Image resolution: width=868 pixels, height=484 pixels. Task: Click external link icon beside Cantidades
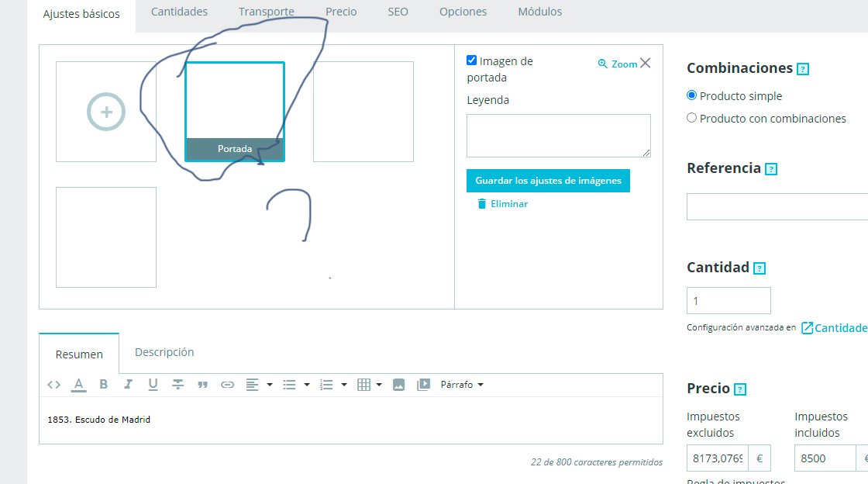(807, 328)
